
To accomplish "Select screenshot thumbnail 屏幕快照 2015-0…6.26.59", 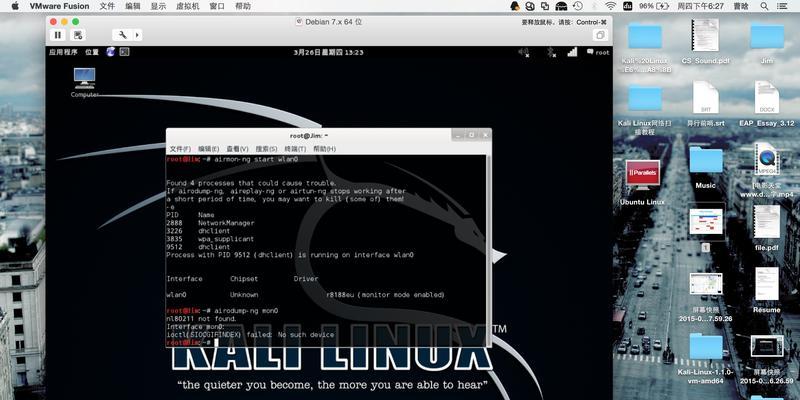I will pos(767,360).
